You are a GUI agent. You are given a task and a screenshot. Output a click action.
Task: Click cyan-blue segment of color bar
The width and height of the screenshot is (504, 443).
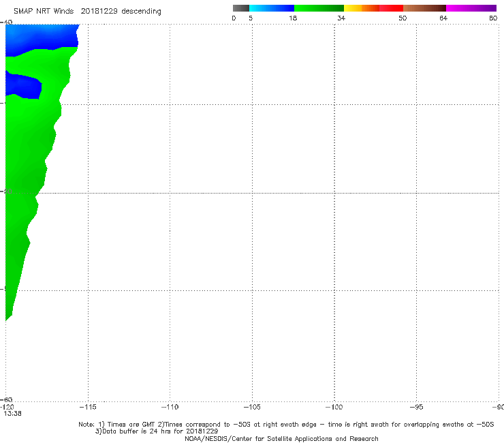(x=272, y=8)
